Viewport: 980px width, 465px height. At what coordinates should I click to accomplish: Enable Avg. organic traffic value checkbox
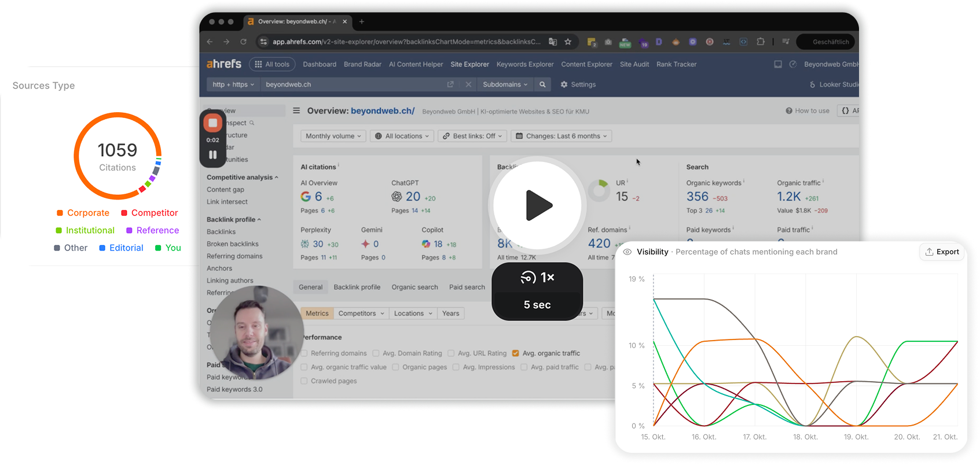(x=304, y=367)
